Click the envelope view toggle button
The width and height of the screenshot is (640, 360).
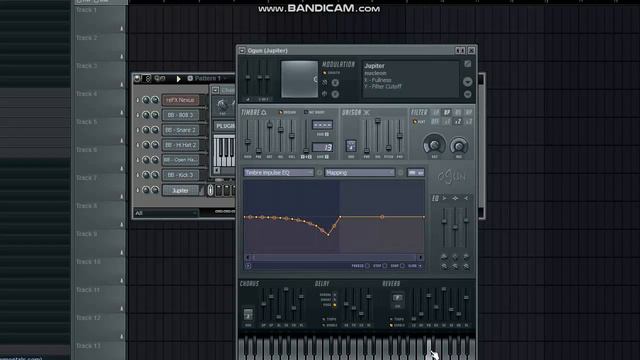(x=416, y=173)
